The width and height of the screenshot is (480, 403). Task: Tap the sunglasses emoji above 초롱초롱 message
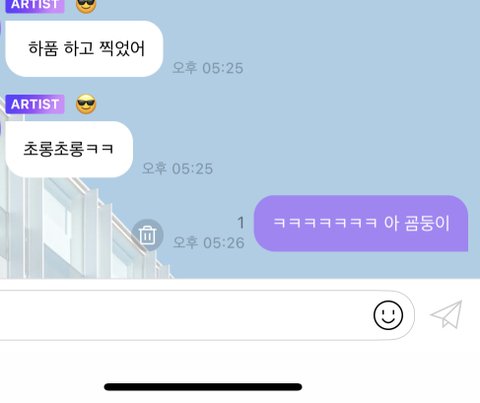tap(86, 104)
